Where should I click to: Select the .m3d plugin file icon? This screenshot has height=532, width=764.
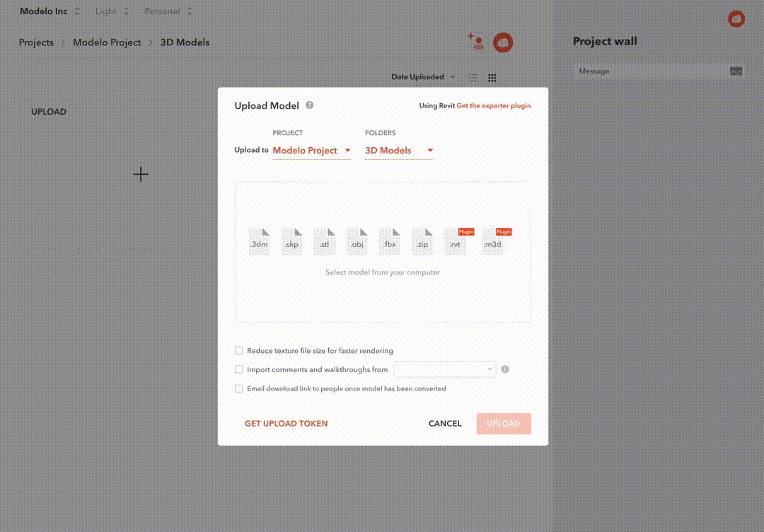[492, 242]
